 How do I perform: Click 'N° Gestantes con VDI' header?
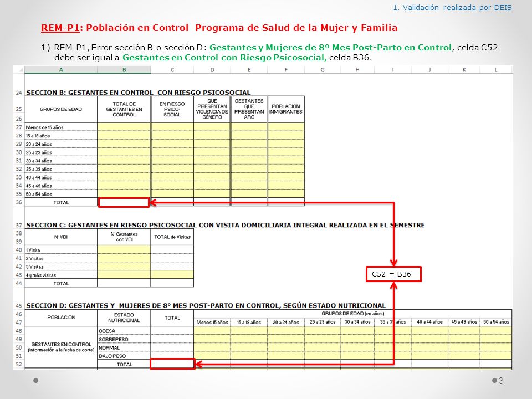[x=124, y=237]
